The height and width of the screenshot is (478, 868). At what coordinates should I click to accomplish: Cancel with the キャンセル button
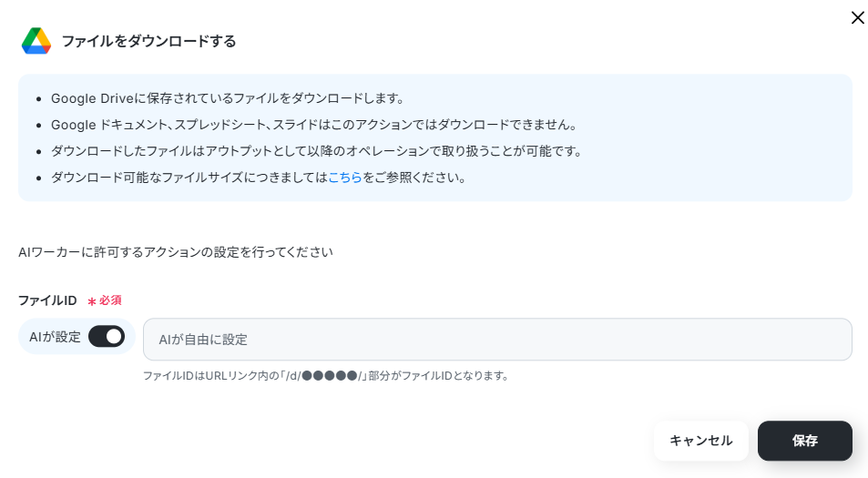(x=700, y=441)
